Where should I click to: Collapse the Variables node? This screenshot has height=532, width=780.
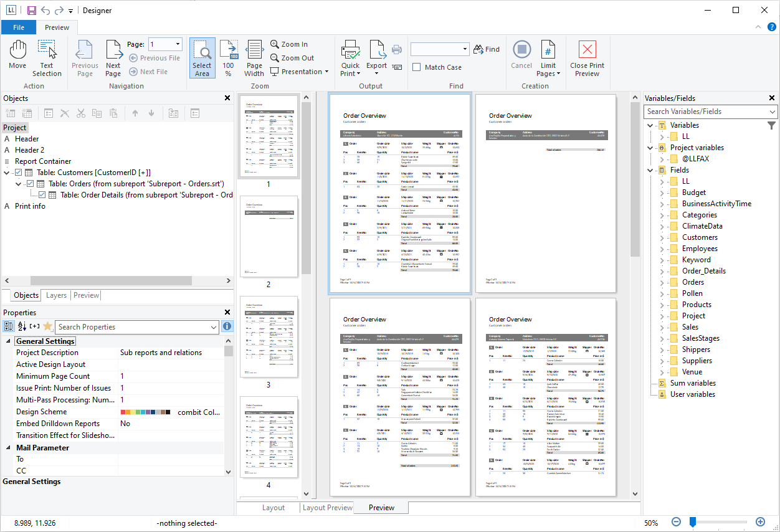coord(650,125)
